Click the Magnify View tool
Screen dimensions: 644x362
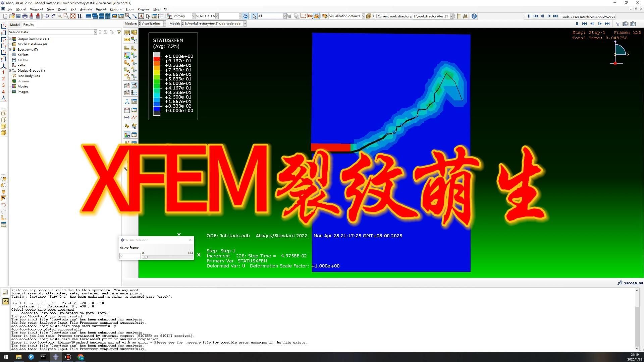pos(60,16)
